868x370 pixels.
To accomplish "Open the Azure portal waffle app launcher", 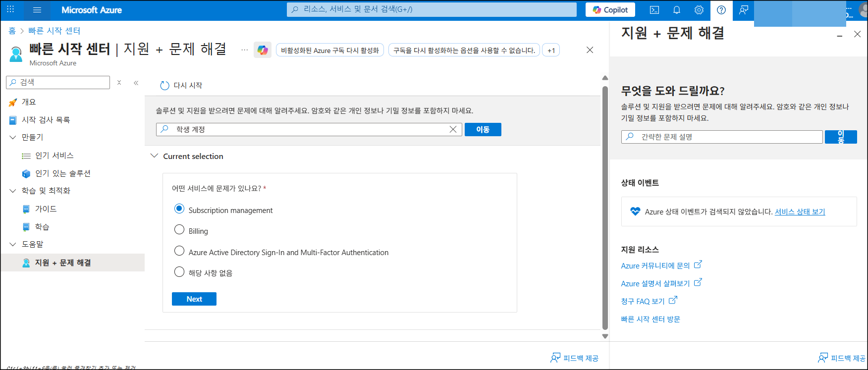I will [x=10, y=9].
